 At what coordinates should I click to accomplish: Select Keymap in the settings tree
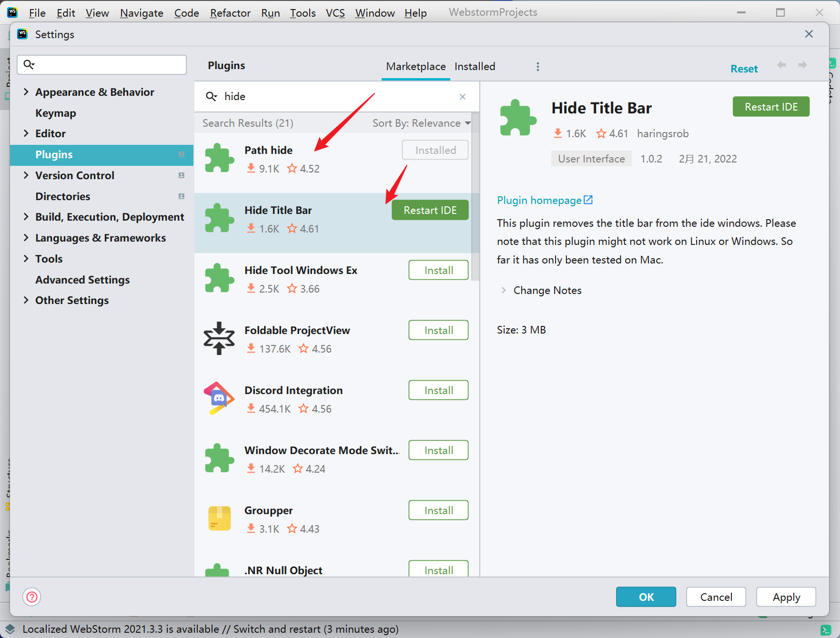[56, 113]
